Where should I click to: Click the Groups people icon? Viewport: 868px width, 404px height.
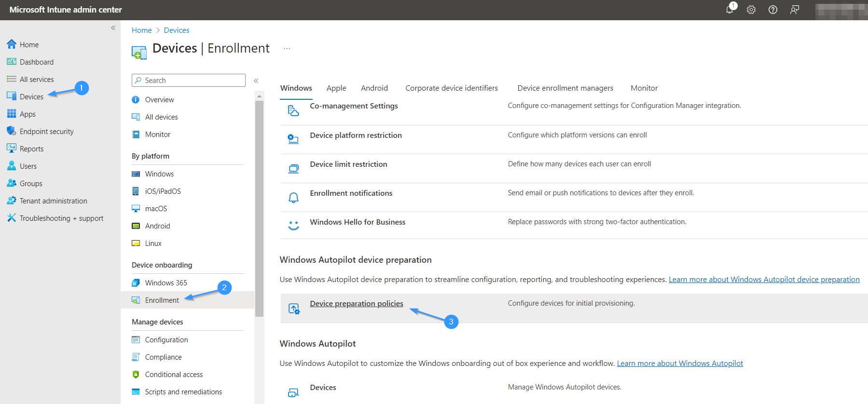point(12,183)
